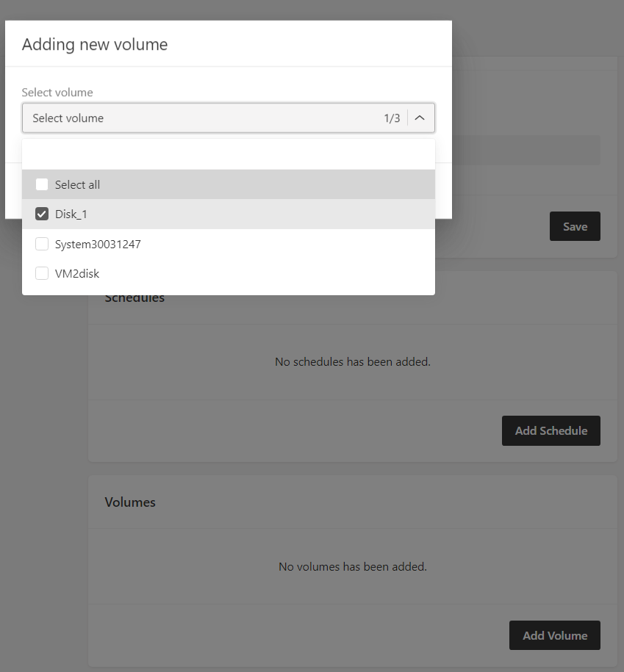The width and height of the screenshot is (624, 672).
Task: Click the No schedules has been added text
Action: tap(353, 362)
